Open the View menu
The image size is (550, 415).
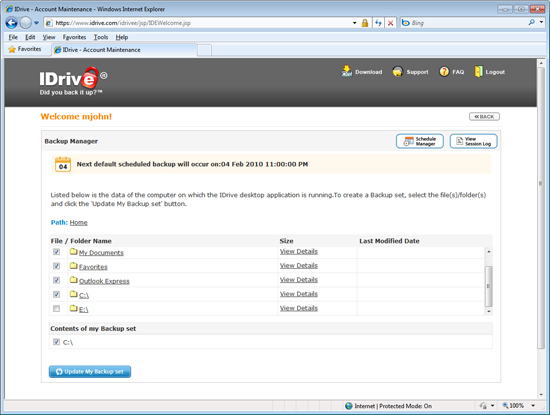point(49,37)
